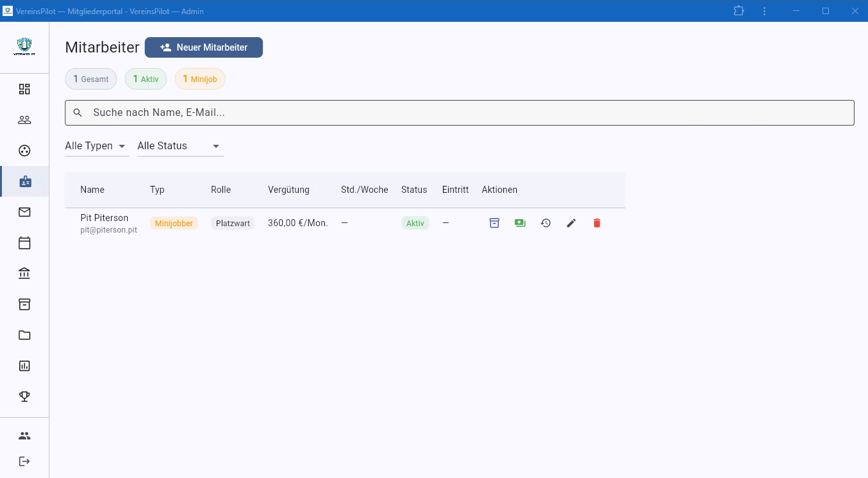The width and height of the screenshot is (868, 478).
Task: Expand the Alle Status dropdown
Action: coord(179,146)
